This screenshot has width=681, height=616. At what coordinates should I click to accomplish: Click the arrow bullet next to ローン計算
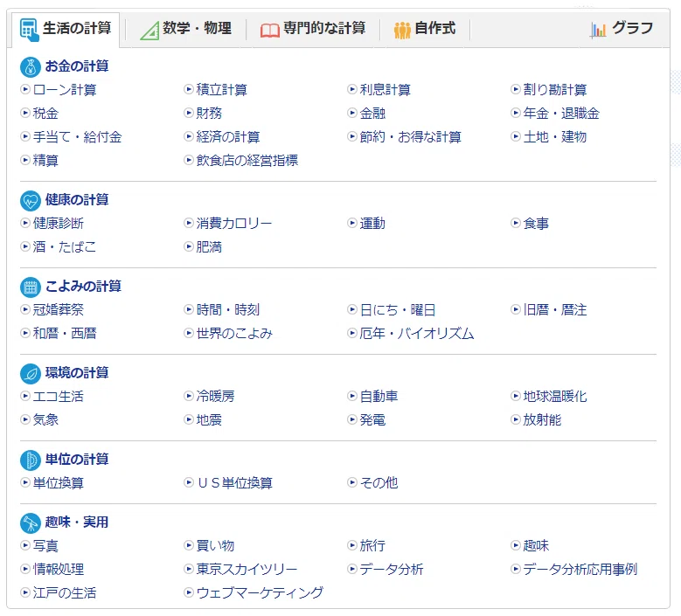25,89
